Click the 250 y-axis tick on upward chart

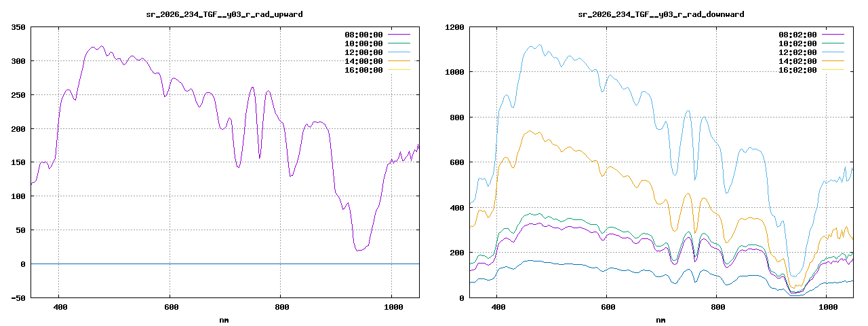[x=18, y=95]
